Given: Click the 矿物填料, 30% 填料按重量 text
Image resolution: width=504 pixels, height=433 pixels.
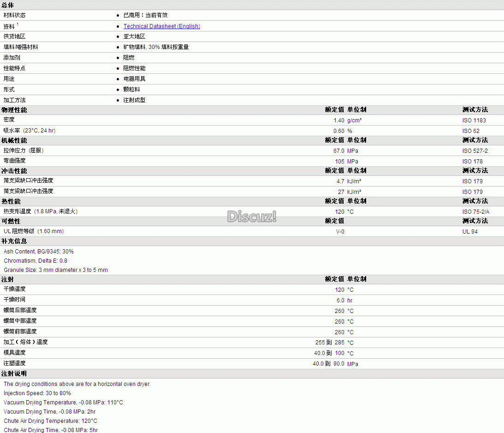Looking at the screenshot, I should point(156,47).
